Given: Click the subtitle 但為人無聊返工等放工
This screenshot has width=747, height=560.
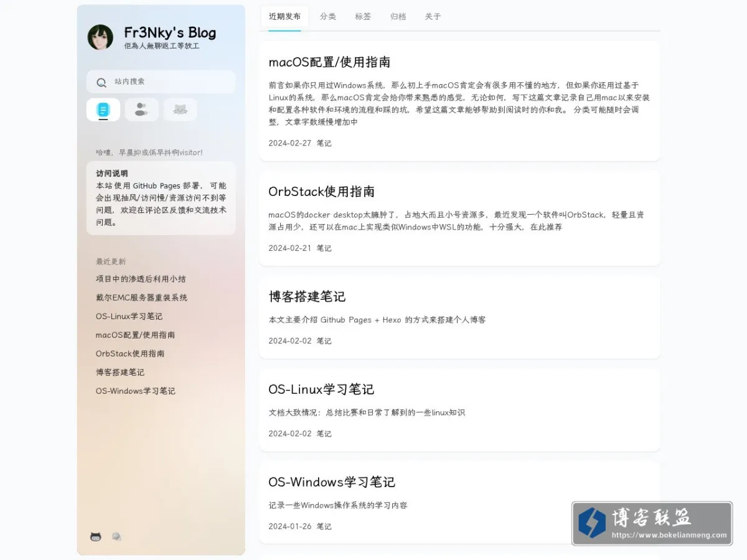Looking at the screenshot, I should coord(162,46).
